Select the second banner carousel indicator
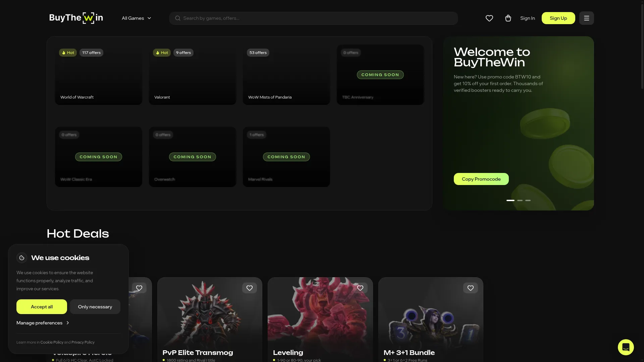This screenshot has height=362, width=644. 520,200
